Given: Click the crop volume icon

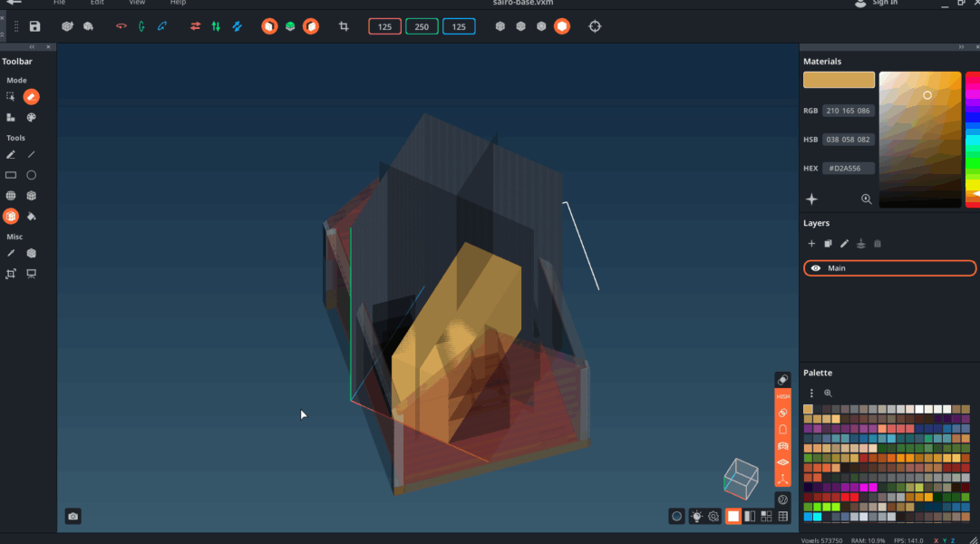Looking at the screenshot, I should 344,26.
